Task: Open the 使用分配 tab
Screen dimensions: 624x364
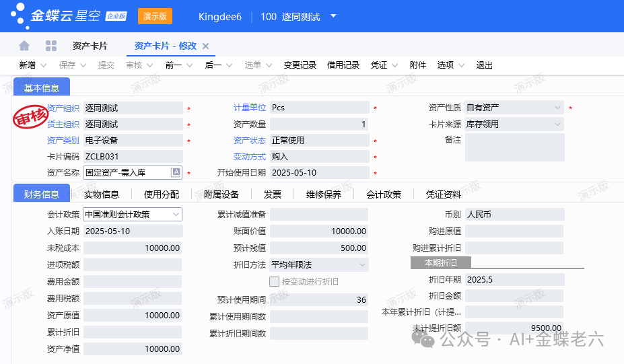Action: 162,194
